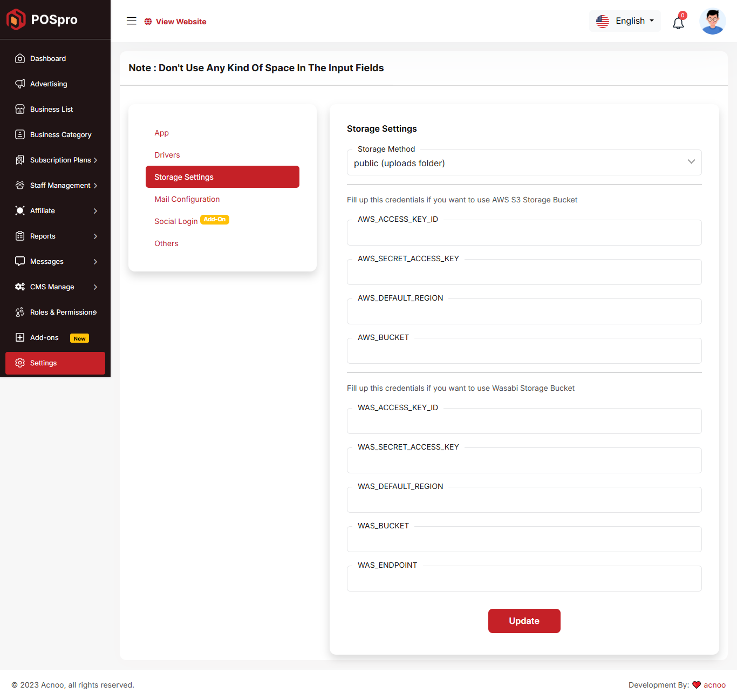Click the Dashboard home icon
The height and width of the screenshot is (700, 737).
20,58
